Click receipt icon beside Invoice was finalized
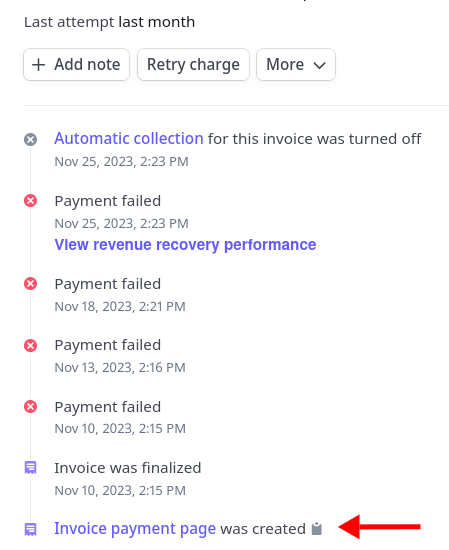The height and width of the screenshot is (550, 449). (31, 468)
